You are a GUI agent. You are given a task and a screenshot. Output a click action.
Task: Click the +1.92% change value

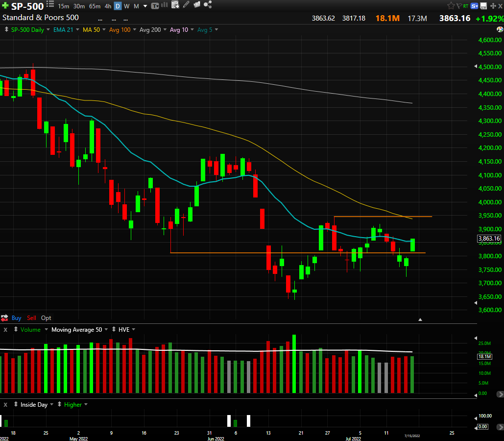pos(489,19)
